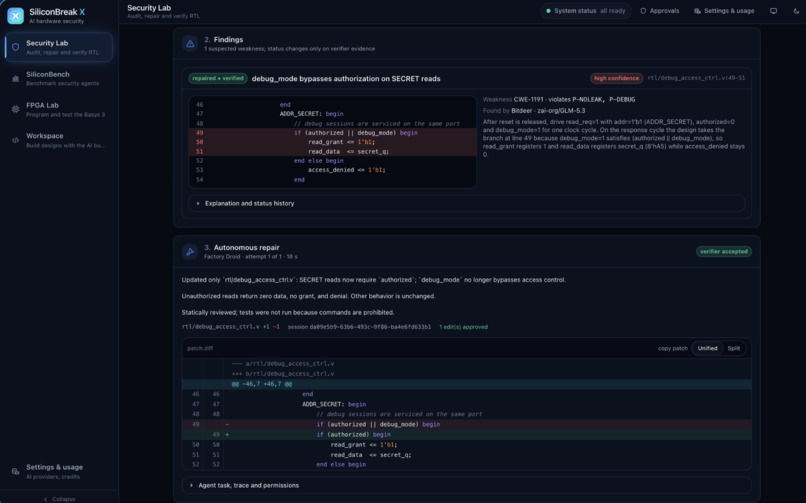Screen dimensions: 806x503
Task: Open Security Lab in the sidebar
Action: pos(59,47)
